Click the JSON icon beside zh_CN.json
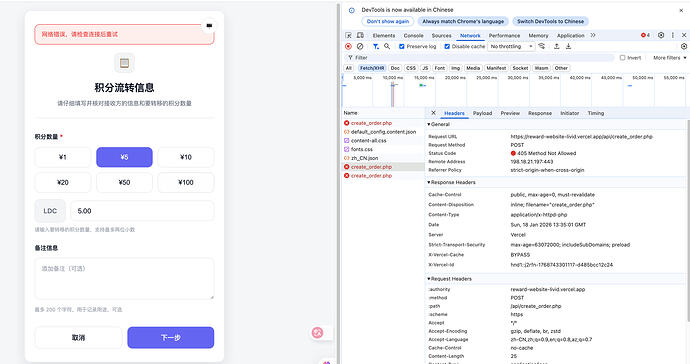This screenshot has width=690, height=364. 346,158
